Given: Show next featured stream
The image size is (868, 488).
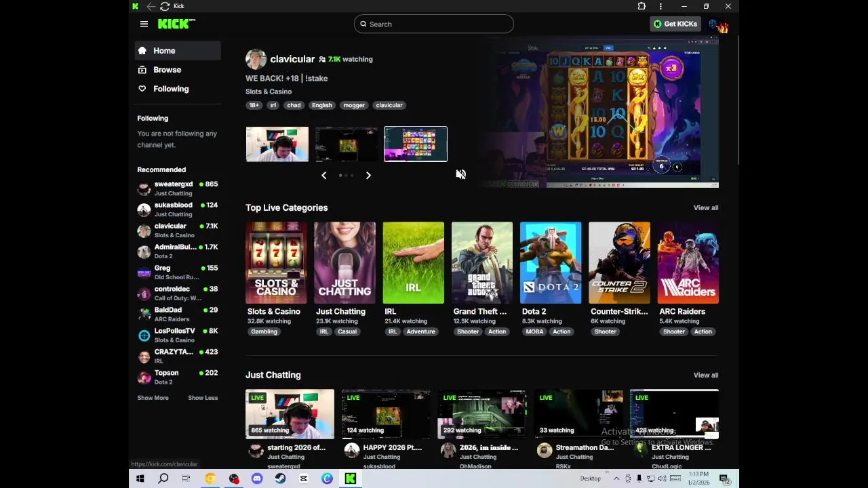Looking at the screenshot, I should click(x=368, y=176).
